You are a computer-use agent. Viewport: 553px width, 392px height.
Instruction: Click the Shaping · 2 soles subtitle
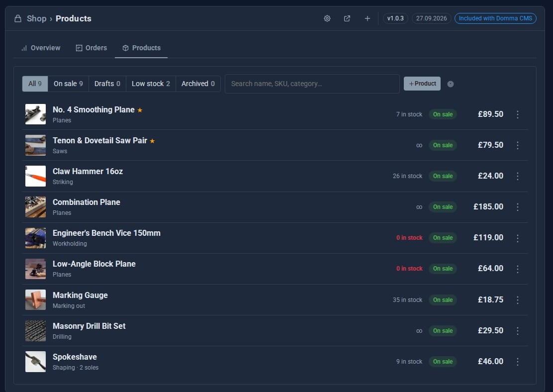(x=76, y=368)
